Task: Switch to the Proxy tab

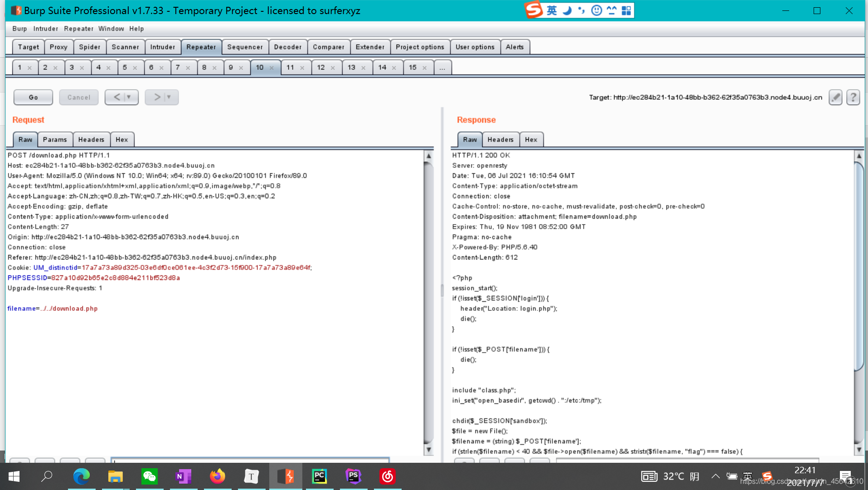Action: 58,47
